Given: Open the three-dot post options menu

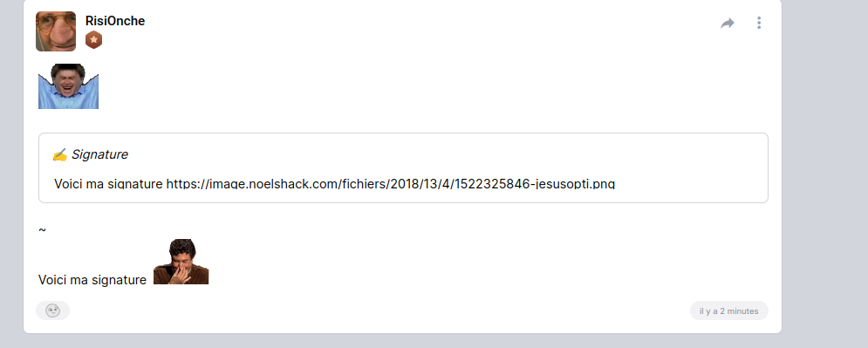Looking at the screenshot, I should pyautogui.click(x=759, y=23).
